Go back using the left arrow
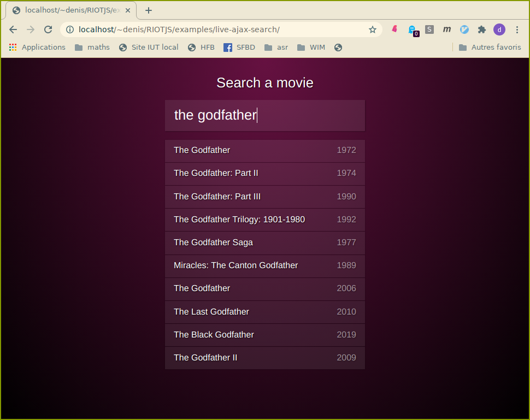530x420 pixels. pos(13,29)
